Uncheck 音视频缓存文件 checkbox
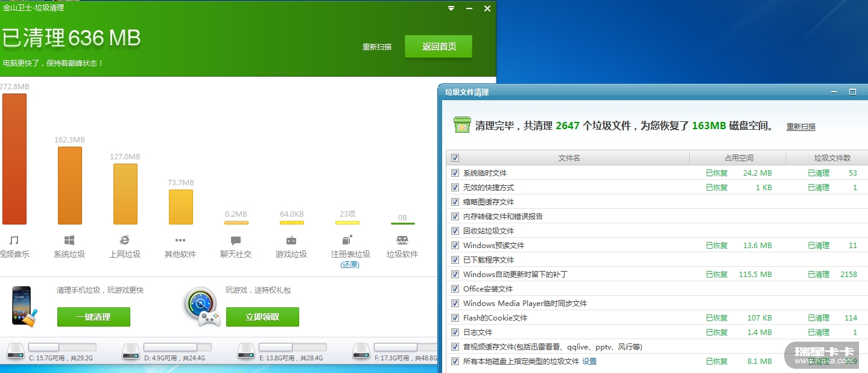 tap(455, 346)
